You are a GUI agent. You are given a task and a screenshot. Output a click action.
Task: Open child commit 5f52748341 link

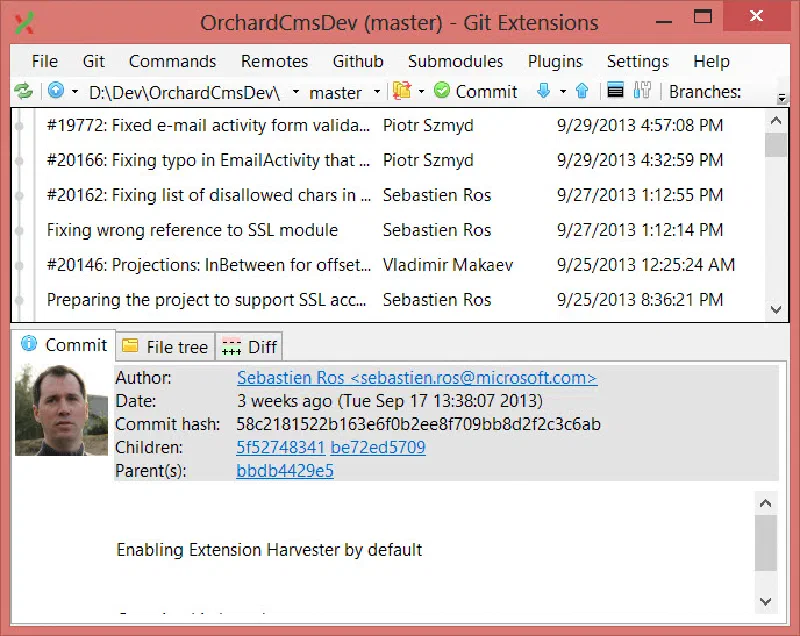pyautogui.click(x=281, y=447)
